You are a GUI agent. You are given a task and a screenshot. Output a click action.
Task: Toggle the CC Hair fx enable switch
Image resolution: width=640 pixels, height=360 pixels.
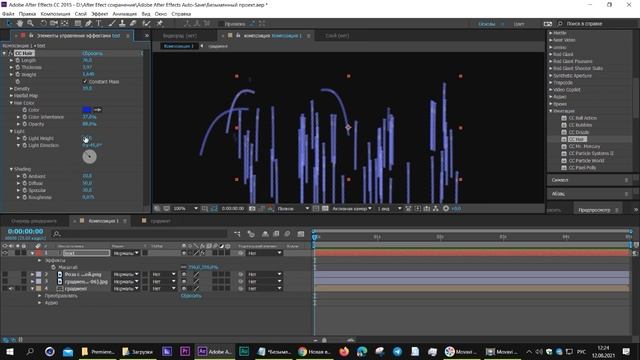[x=11, y=53]
